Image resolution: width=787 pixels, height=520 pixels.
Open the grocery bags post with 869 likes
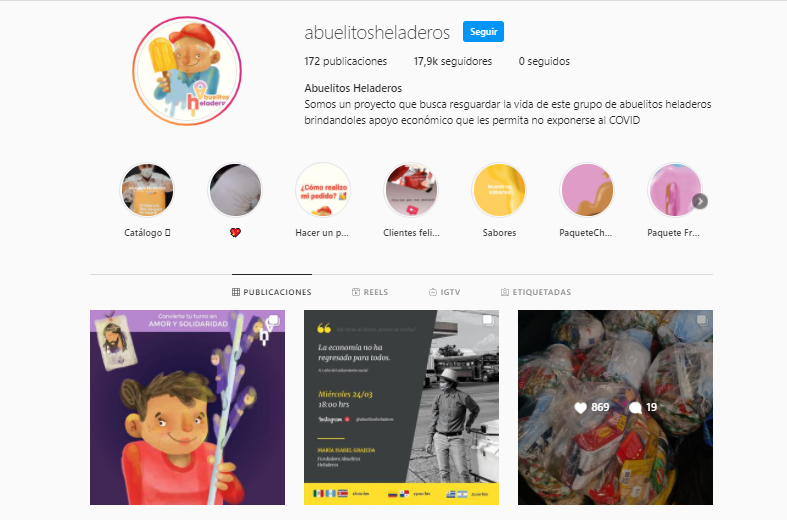pyautogui.click(x=615, y=408)
